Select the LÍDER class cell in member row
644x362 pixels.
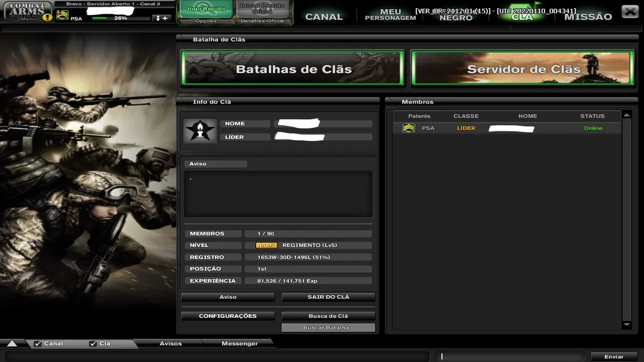pyautogui.click(x=466, y=128)
